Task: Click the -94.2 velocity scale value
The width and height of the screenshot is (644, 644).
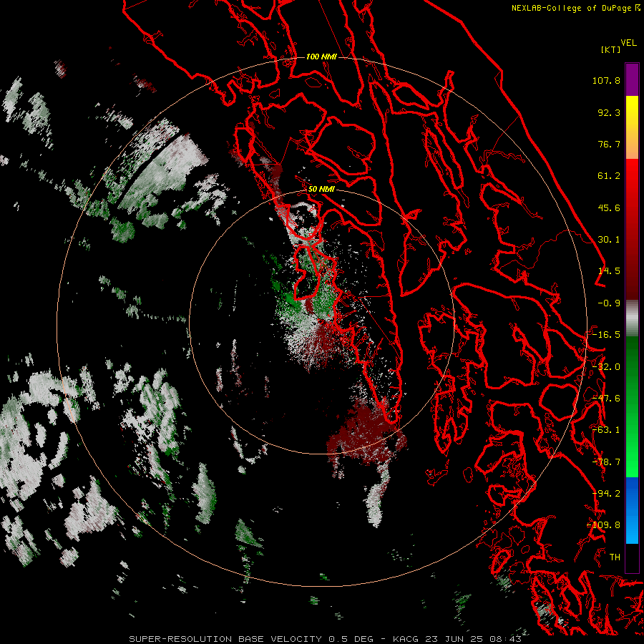Action: click(606, 494)
